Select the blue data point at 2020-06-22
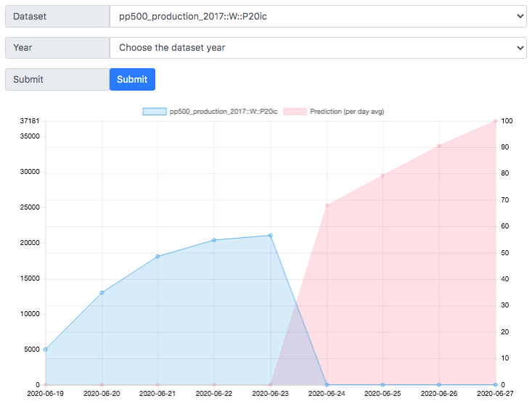 214,240
